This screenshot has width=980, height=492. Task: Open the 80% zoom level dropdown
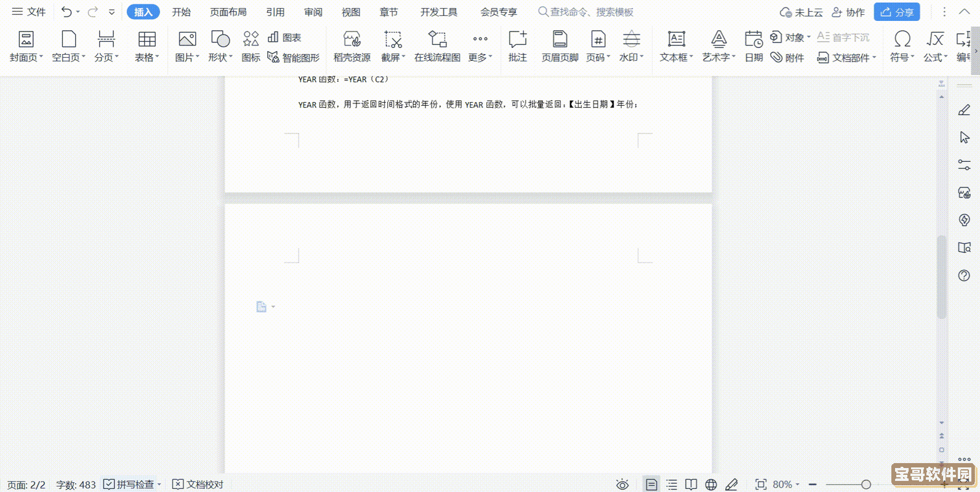[x=786, y=485]
